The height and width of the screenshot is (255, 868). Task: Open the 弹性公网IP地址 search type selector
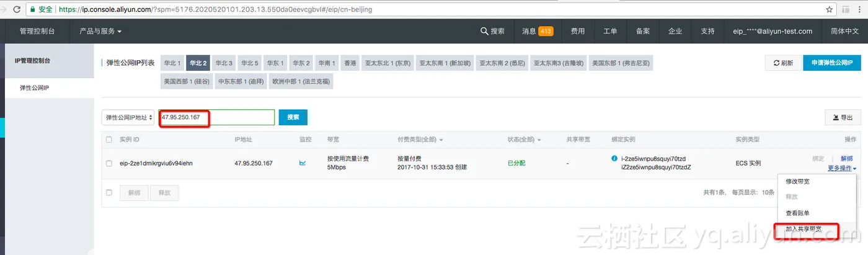coord(128,117)
